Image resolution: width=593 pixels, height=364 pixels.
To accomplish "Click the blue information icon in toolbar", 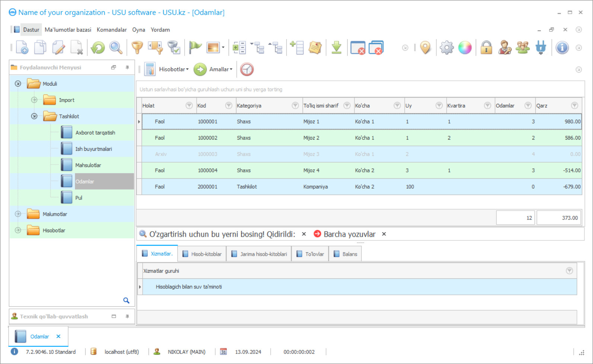I will tap(562, 48).
